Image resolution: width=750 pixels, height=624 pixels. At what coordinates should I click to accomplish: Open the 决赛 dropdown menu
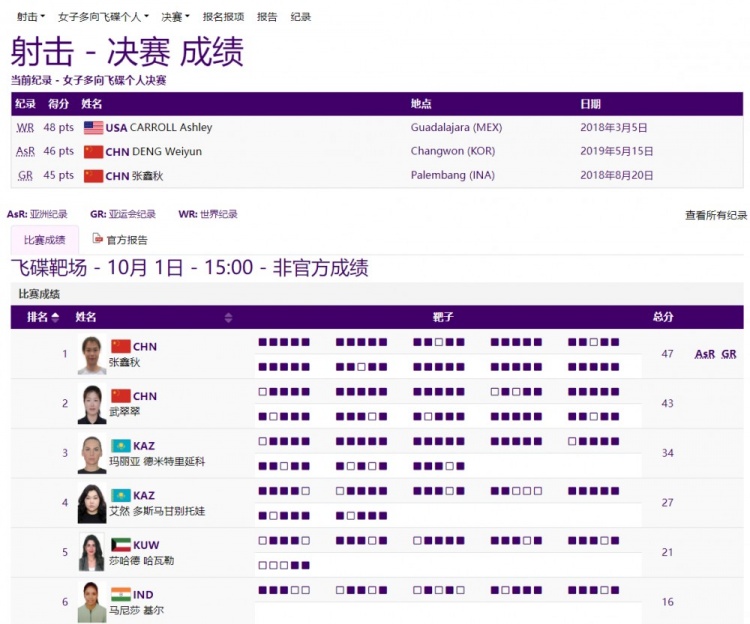pyautogui.click(x=175, y=17)
